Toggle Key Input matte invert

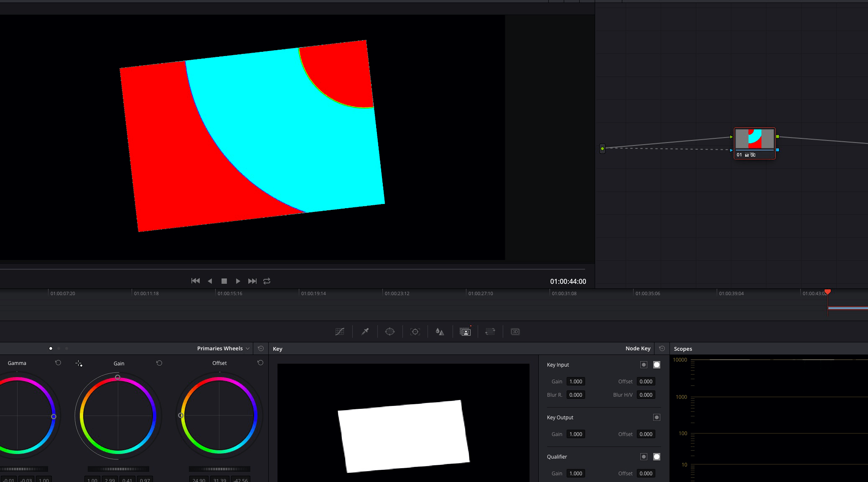click(644, 365)
